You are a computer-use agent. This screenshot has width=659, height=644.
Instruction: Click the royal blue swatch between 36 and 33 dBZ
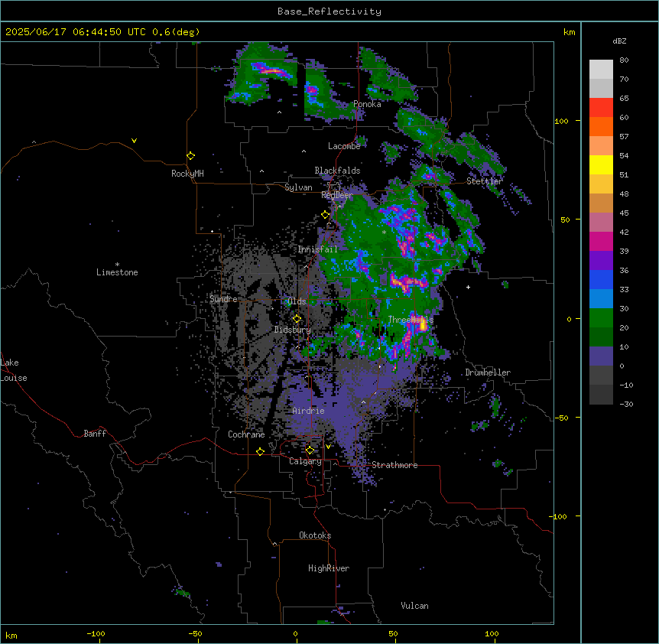(x=601, y=279)
